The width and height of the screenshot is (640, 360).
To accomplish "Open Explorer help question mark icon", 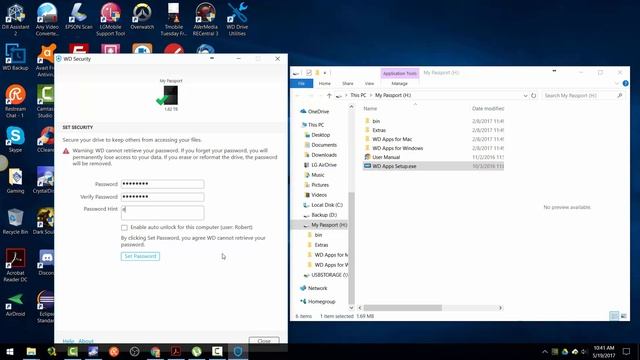I will point(625,83).
